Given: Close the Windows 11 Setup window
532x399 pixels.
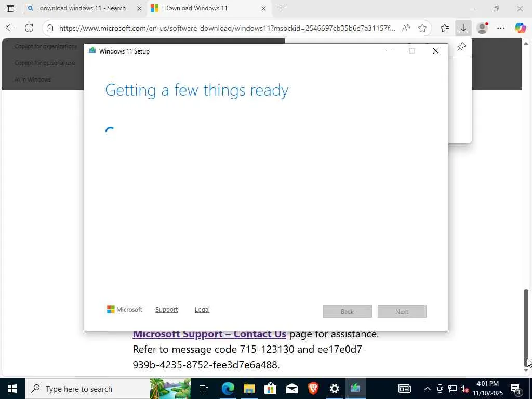Looking at the screenshot, I should point(436,51).
